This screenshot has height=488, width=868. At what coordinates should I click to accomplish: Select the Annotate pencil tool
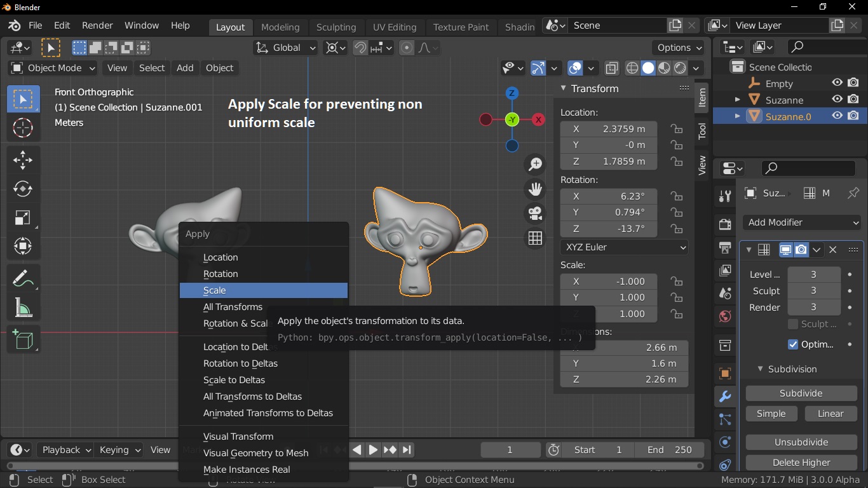point(23,279)
